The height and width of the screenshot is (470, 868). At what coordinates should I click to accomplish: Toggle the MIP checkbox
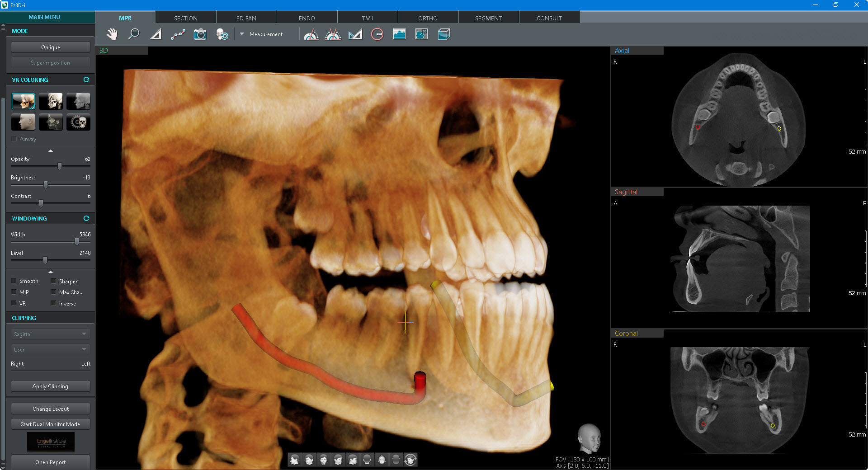point(14,292)
